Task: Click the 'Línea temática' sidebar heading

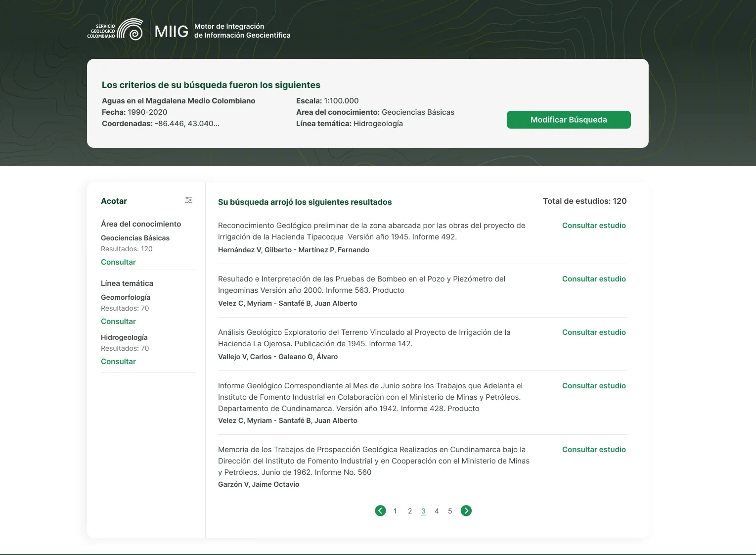Action: coord(127,283)
